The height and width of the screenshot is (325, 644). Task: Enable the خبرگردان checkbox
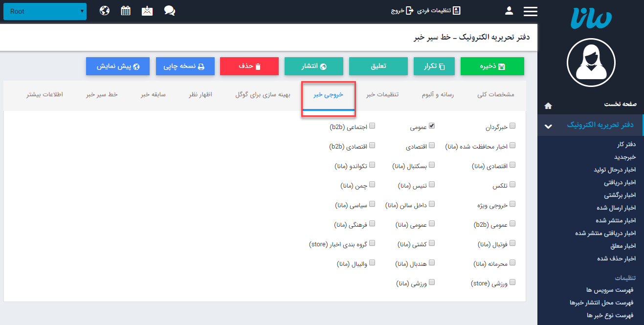(512, 126)
